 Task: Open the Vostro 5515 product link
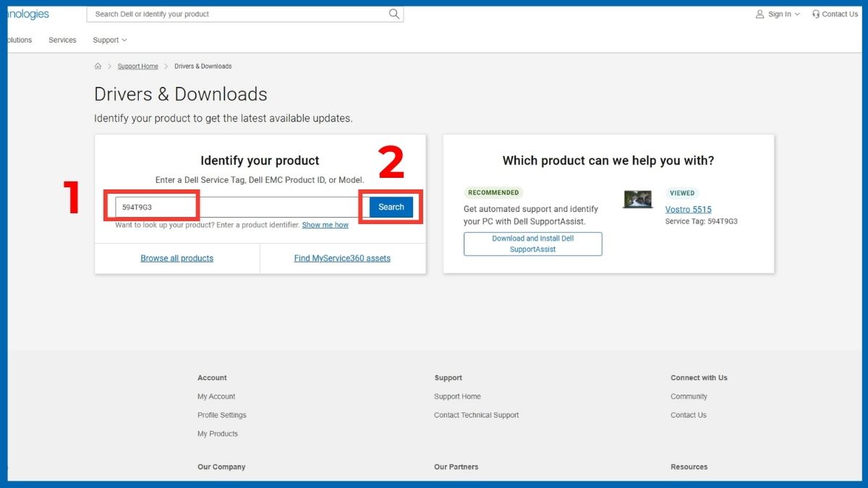[x=688, y=210]
